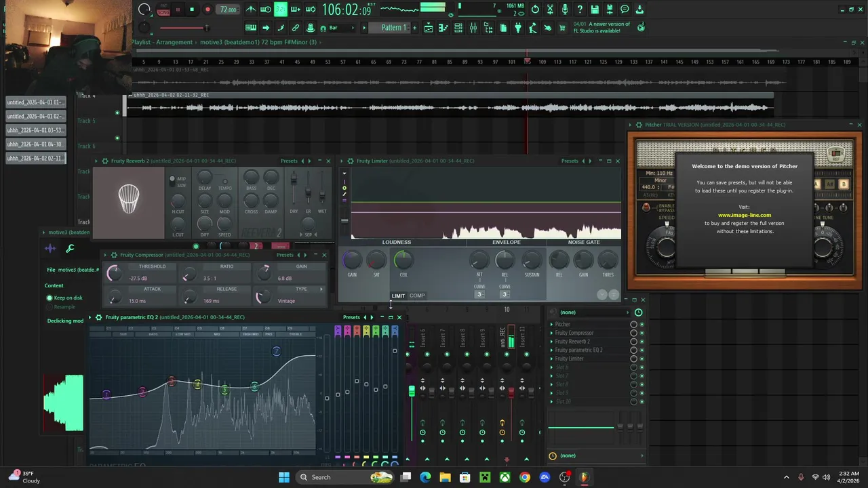Screen dimensions: 868x488
Task: Open the Channel rack view icon
Action: pyautogui.click(x=458, y=28)
